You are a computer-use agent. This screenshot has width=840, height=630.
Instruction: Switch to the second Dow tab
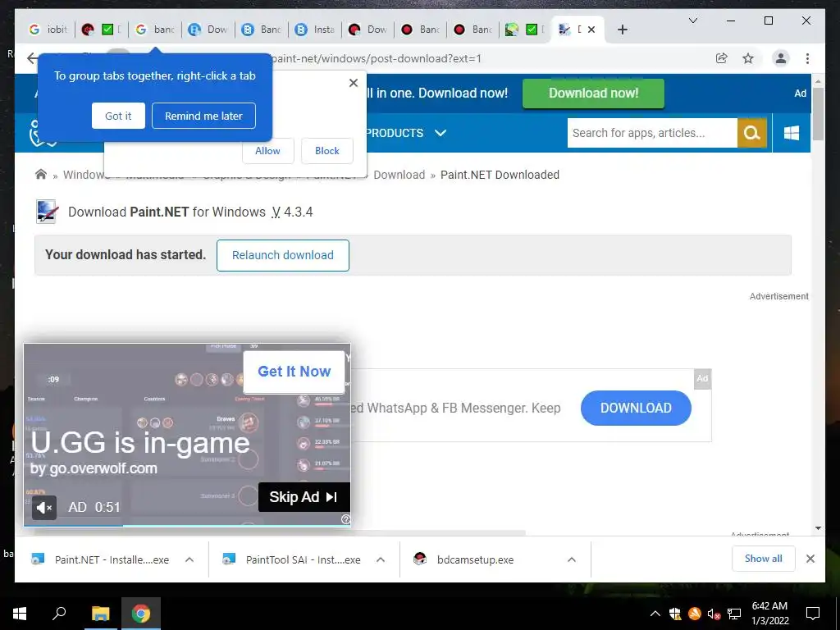368,30
